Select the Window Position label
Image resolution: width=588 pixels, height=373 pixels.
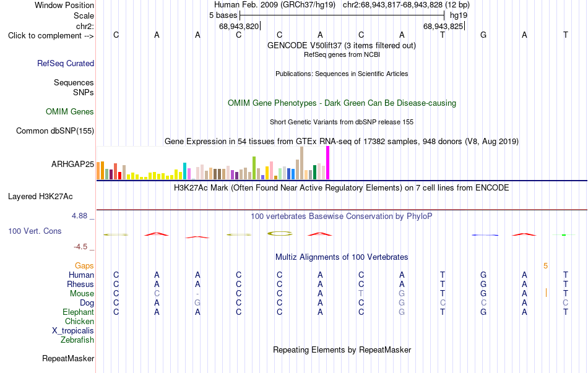(64, 5)
